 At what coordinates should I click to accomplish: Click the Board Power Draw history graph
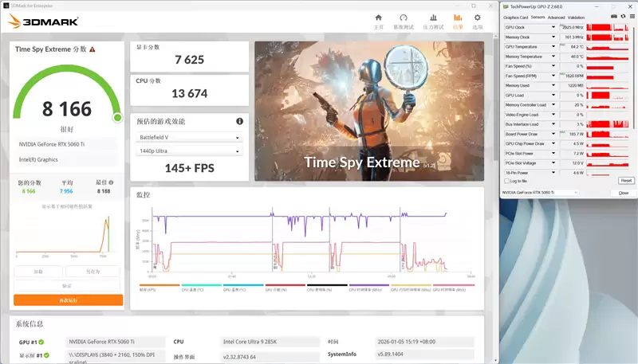coord(608,134)
